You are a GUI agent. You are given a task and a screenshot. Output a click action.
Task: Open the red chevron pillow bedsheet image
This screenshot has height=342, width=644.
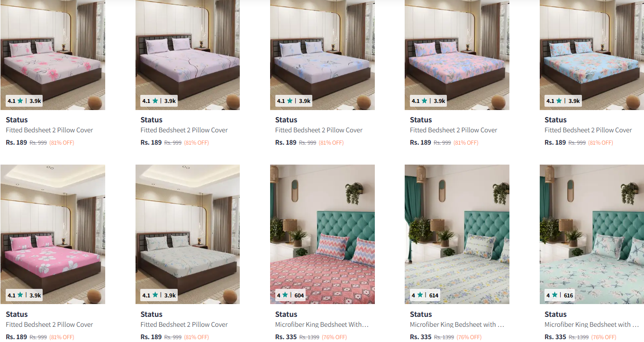coord(322,234)
